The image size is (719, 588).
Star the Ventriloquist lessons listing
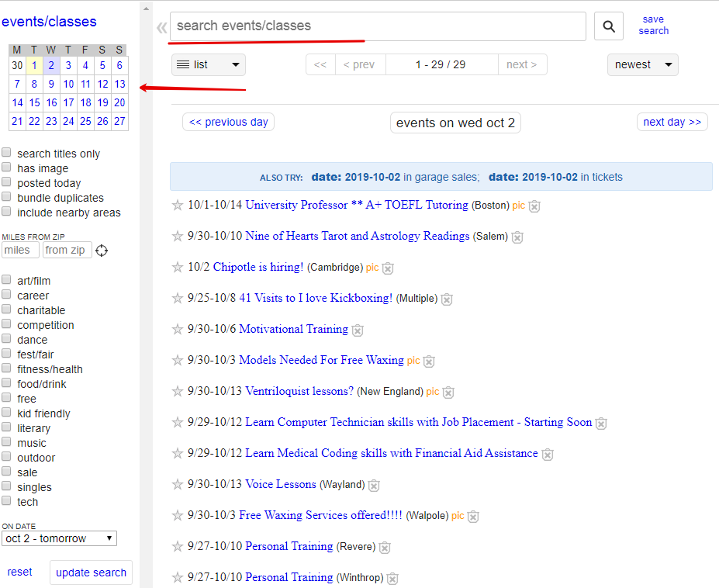pos(178,391)
